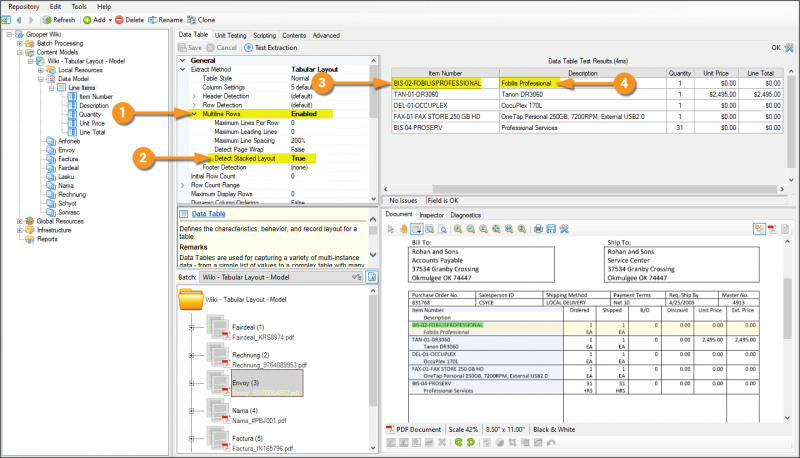The height and width of the screenshot is (458, 800).
Task: Expand the Global Resources tree node
Action: pyautogui.click(x=20, y=220)
